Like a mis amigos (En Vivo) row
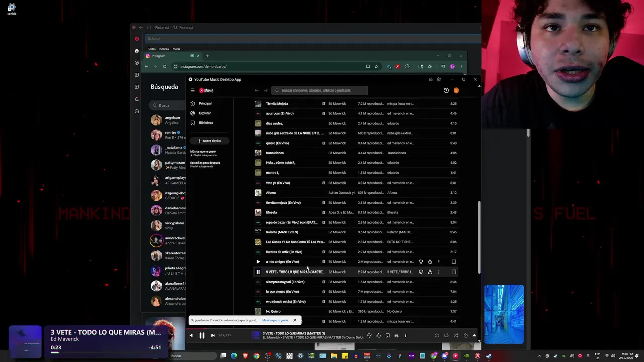This screenshot has height=362, width=644. click(430, 262)
